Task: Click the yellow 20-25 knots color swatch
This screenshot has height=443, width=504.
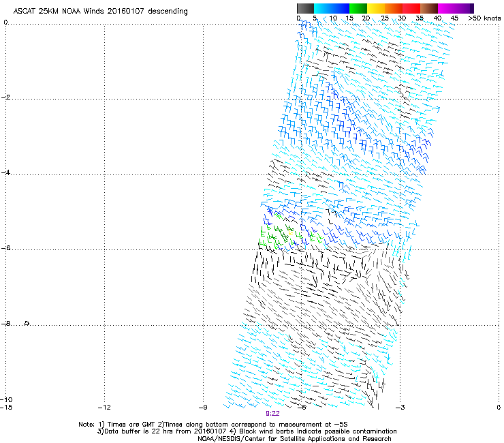Action: point(376,8)
